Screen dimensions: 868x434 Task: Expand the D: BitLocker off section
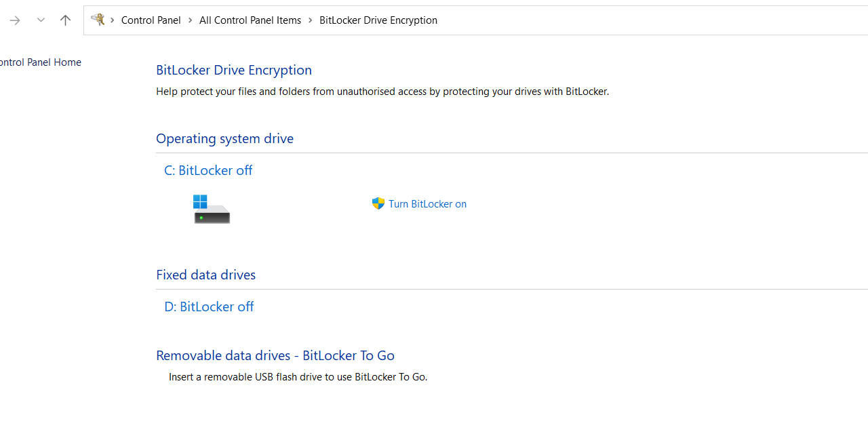[209, 307]
